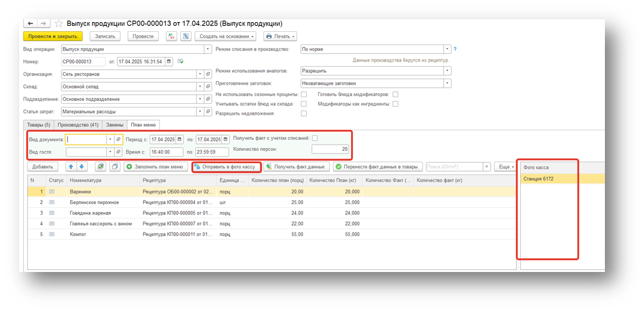This screenshot has width=644, height=311.
Task: Open calendar for period end date
Action: [226, 139]
